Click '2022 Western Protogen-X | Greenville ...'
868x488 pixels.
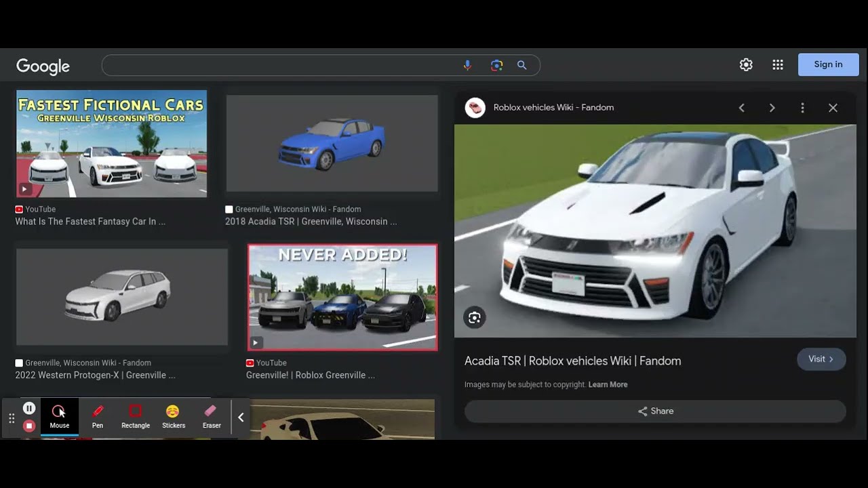(x=95, y=375)
